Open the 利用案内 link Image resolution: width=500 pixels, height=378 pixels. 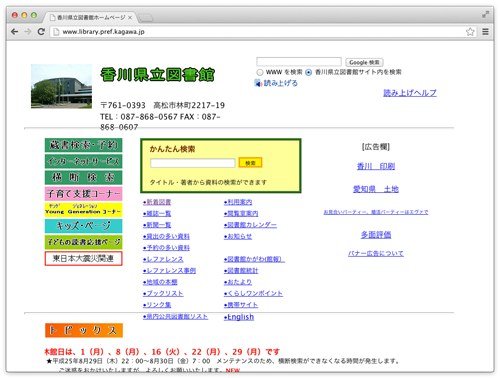(x=238, y=202)
